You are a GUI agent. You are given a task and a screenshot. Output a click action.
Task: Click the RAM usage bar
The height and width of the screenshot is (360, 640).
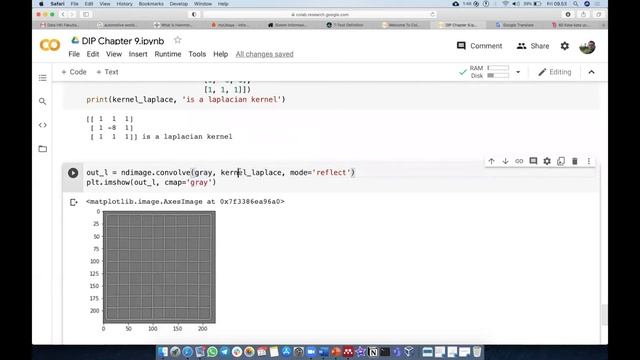(498, 68)
